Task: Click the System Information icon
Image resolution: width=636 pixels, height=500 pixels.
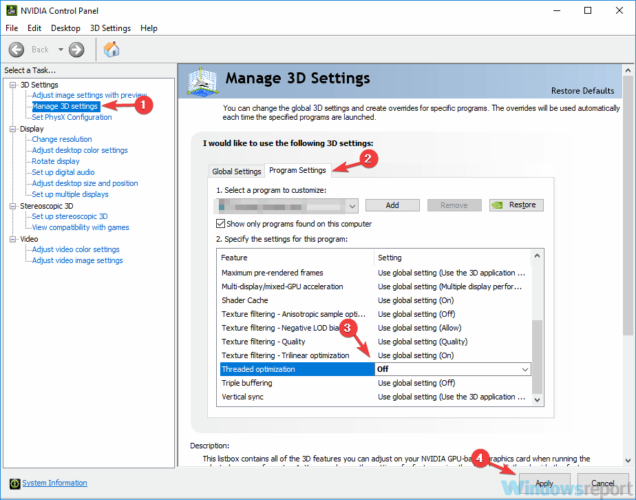Action: click(15, 483)
